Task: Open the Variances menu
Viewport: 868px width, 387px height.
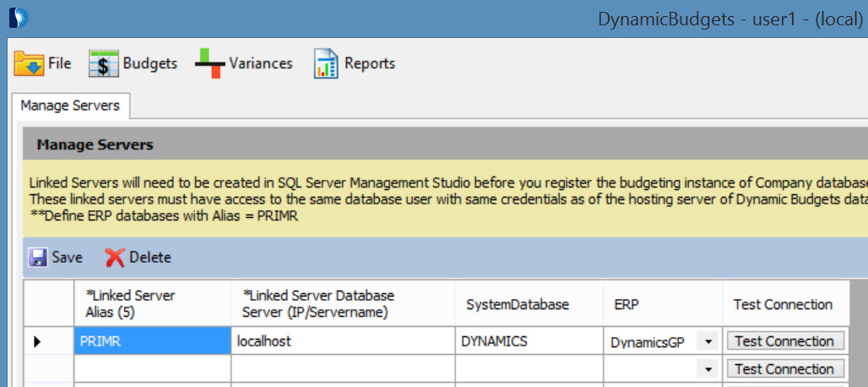Action: (x=261, y=63)
